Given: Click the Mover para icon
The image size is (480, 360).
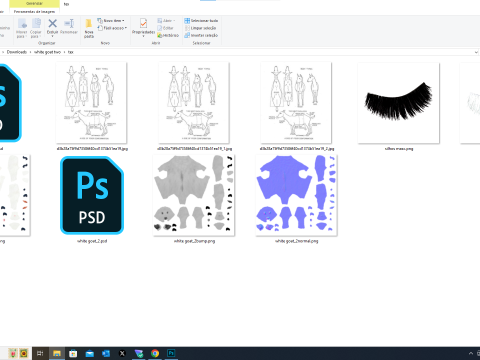Looking at the screenshot, I should tap(22, 23).
